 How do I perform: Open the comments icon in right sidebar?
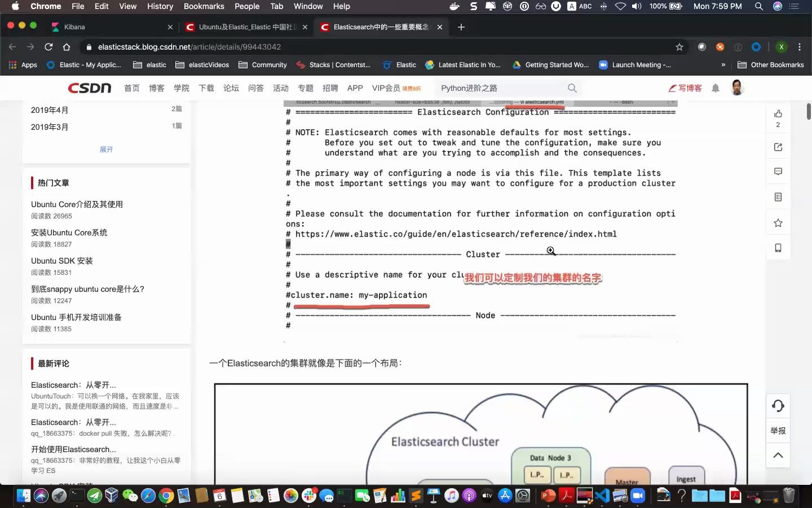coord(778,172)
